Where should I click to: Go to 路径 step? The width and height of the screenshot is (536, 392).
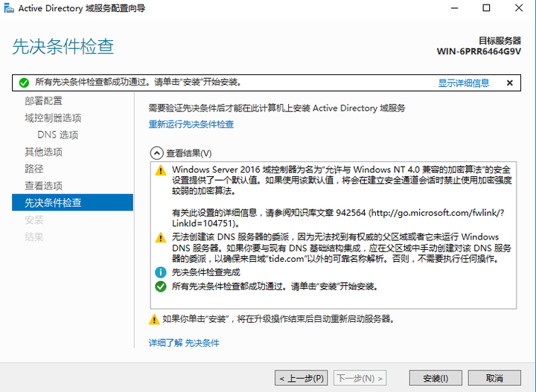point(33,169)
